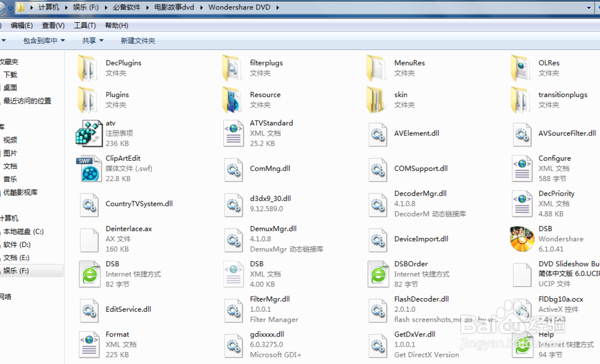Open the filterplugs folder icon

(232, 68)
